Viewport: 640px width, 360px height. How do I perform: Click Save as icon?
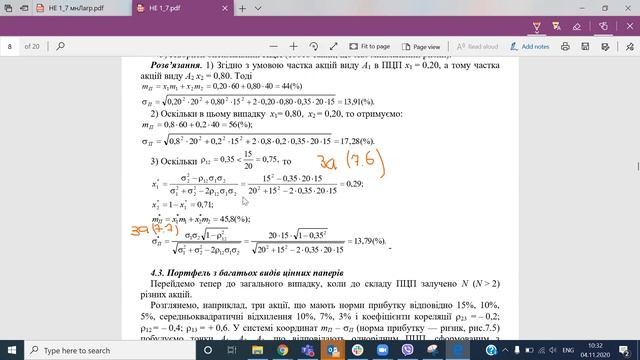[605, 47]
